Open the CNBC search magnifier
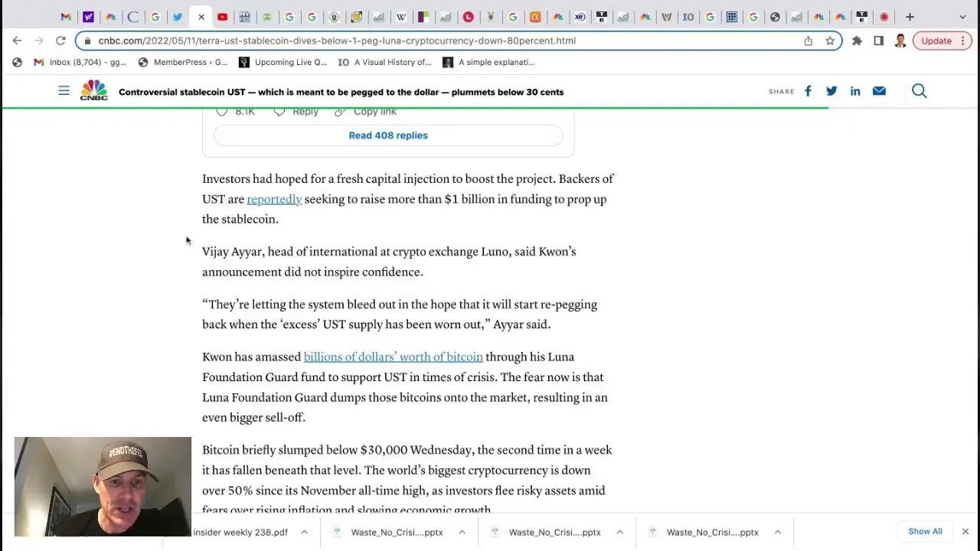This screenshot has height=551, width=980. [920, 91]
